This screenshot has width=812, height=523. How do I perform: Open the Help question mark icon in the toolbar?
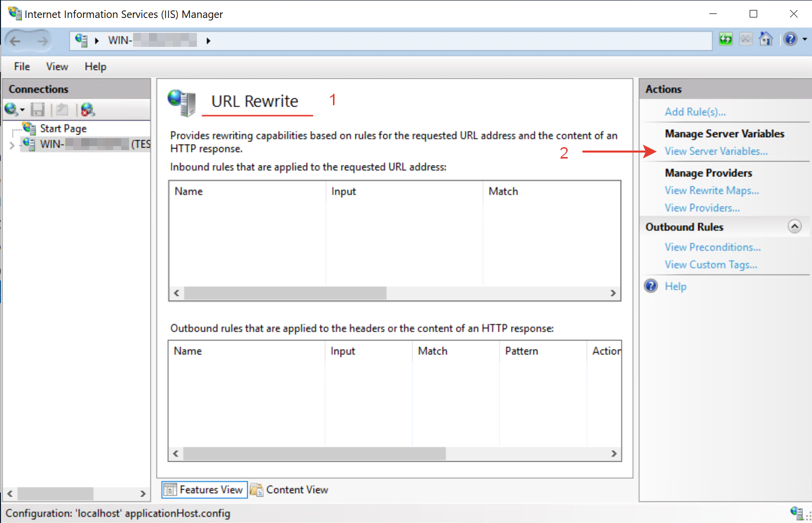[x=791, y=39]
